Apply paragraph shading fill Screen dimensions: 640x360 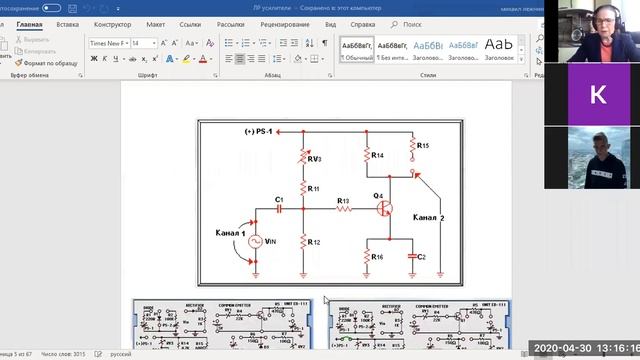coord(298,59)
